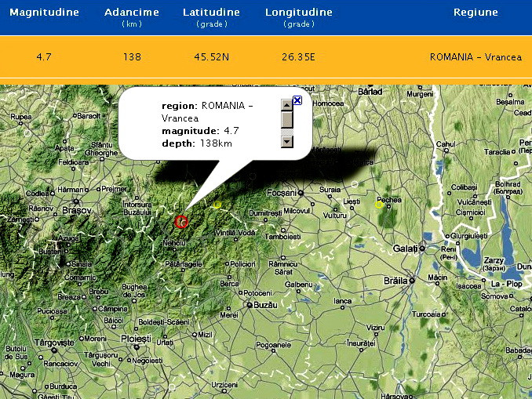Select the 26.35E longitude cell

298,56
